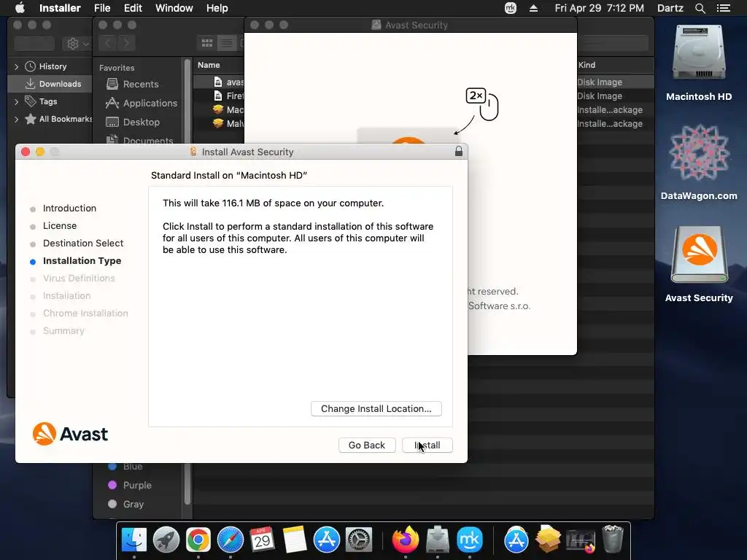This screenshot has width=747, height=560.
Task: Open the package box icon in Dock
Action: coord(549,540)
